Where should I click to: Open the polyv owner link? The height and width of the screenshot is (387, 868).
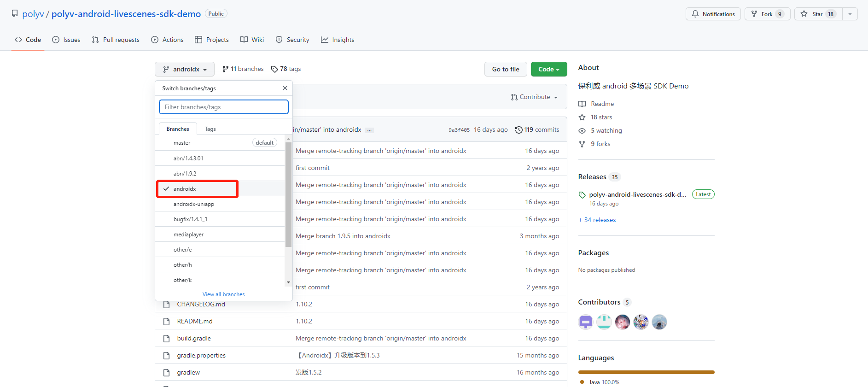(x=33, y=14)
